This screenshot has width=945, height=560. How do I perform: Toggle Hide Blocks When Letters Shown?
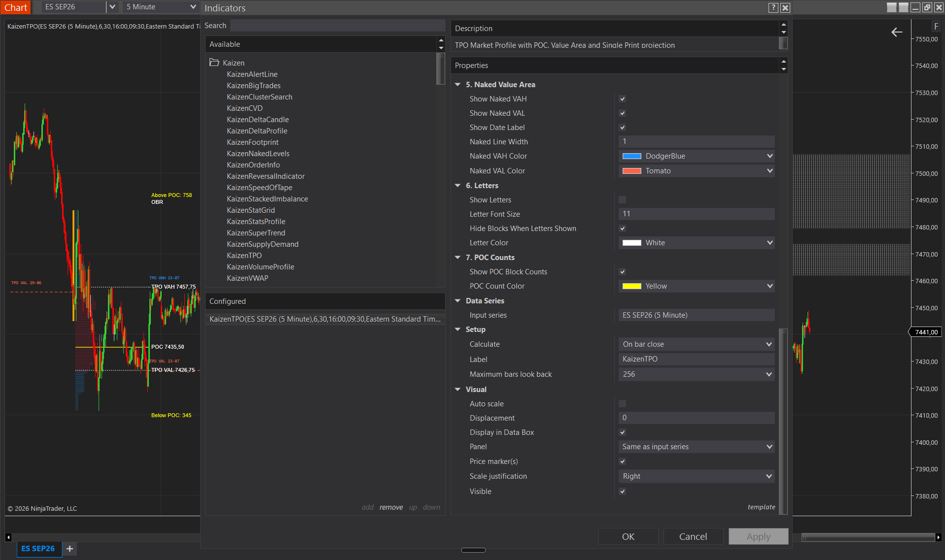coord(623,229)
